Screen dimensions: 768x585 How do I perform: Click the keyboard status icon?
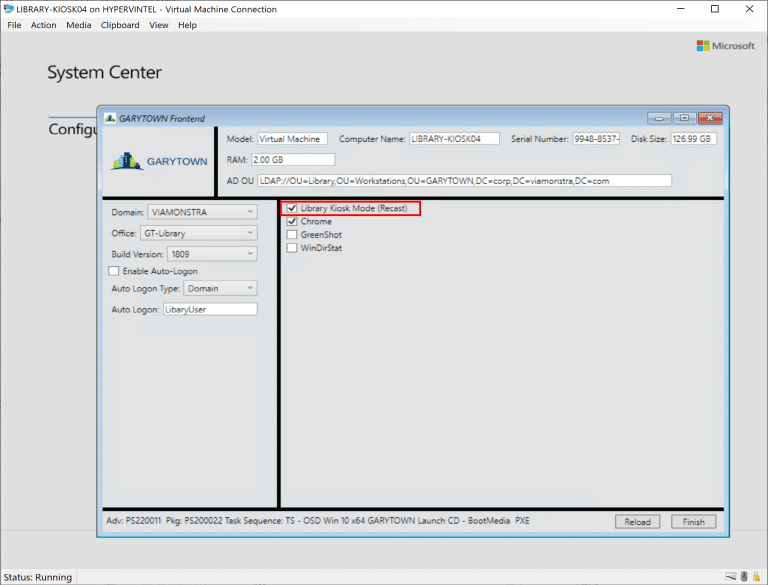pyautogui.click(x=732, y=577)
